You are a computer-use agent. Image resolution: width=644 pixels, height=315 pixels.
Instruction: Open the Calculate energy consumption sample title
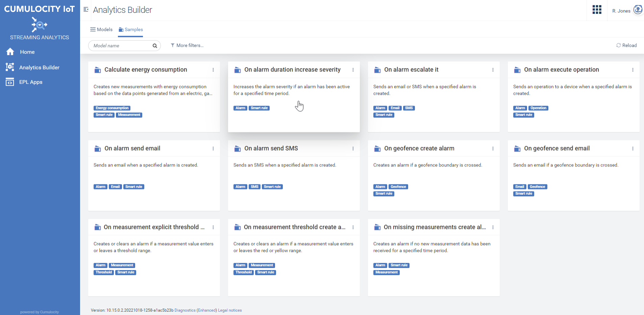146,69
